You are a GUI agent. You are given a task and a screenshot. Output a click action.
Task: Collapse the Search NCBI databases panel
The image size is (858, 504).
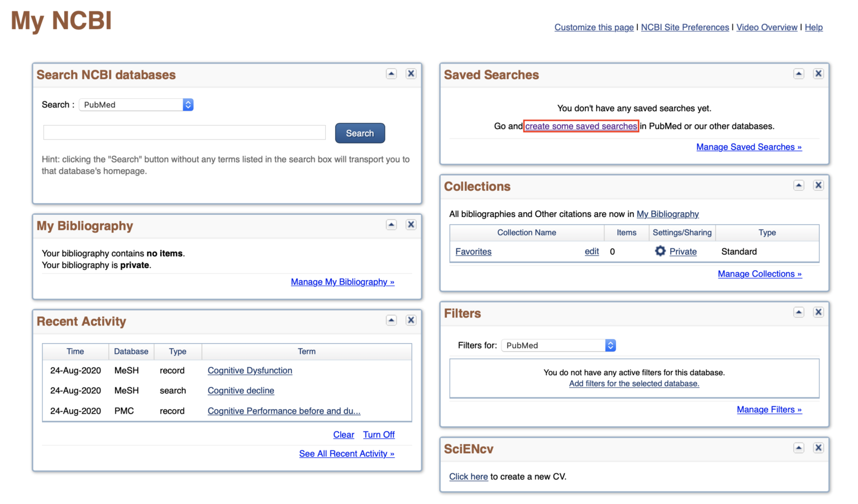click(x=391, y=73)
